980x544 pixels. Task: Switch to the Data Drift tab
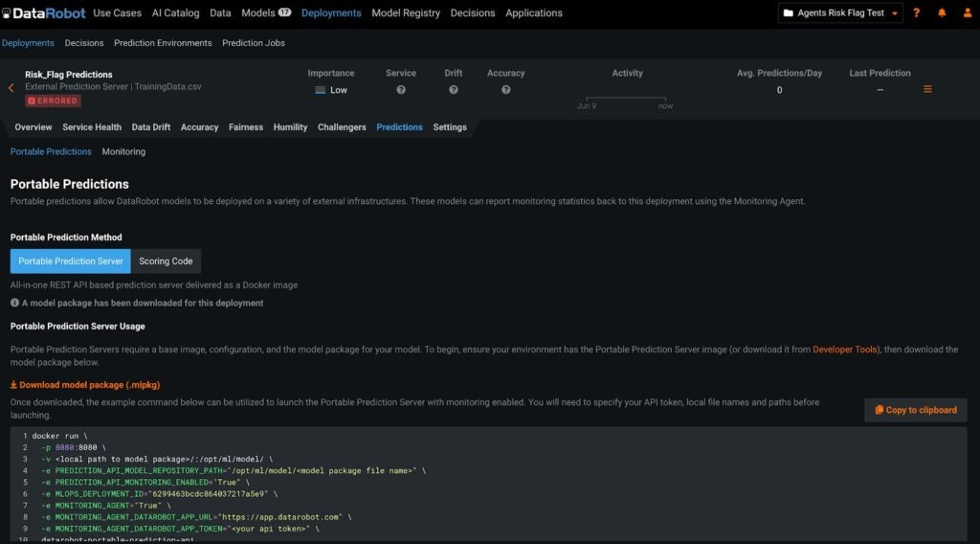151,127
